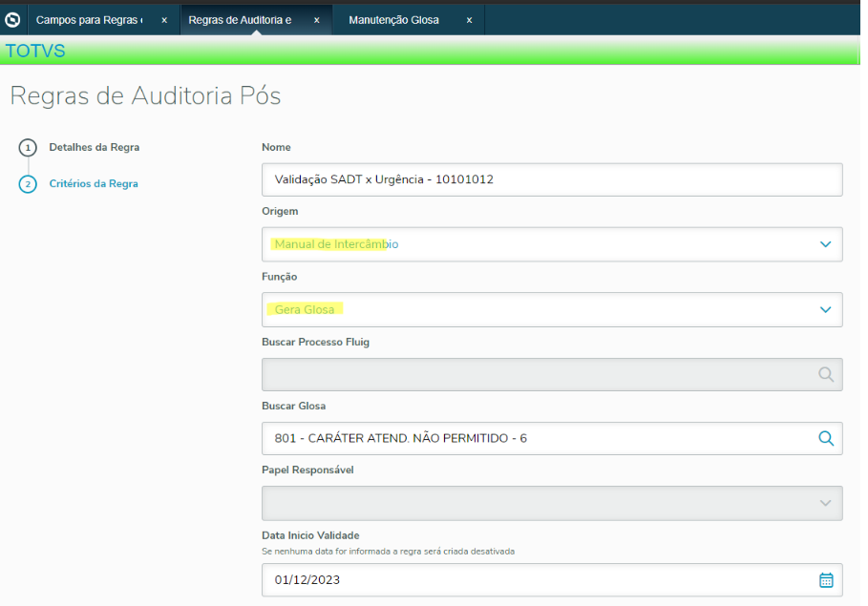Click step 2 circle icon
The height and width of the screenshot is (606, 868).
tap(29, 184)
